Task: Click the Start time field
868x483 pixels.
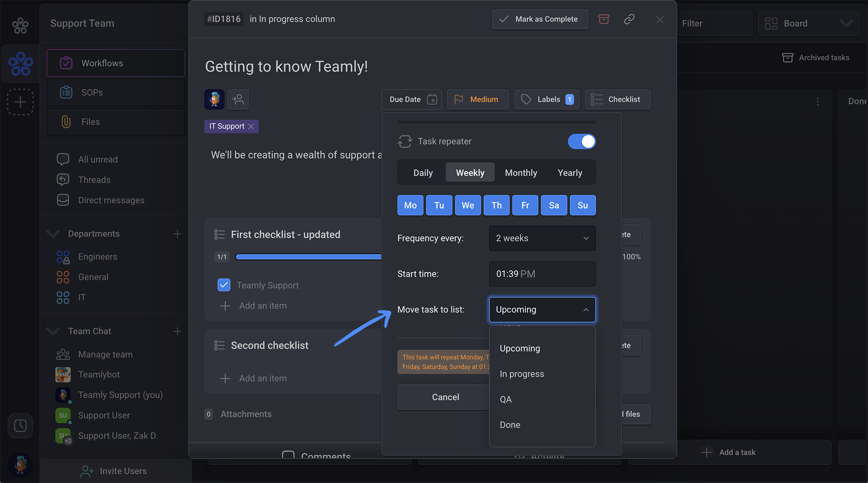Action: point(542,274)
